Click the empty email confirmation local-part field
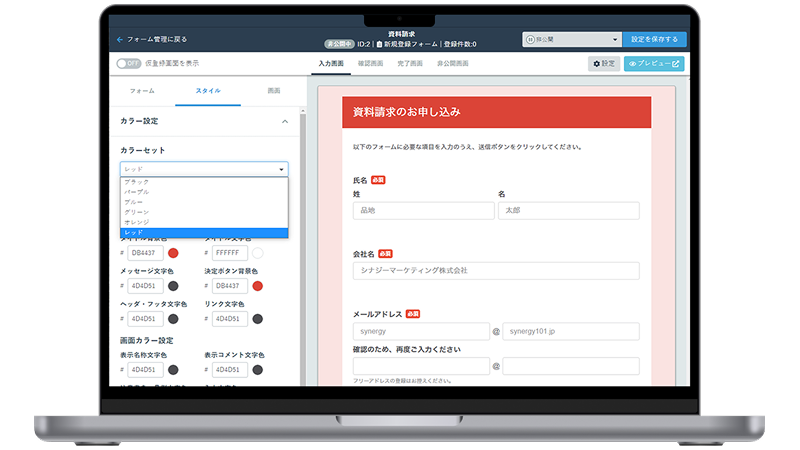The height and width of the screenshot is (450, 800). point(421,366)
